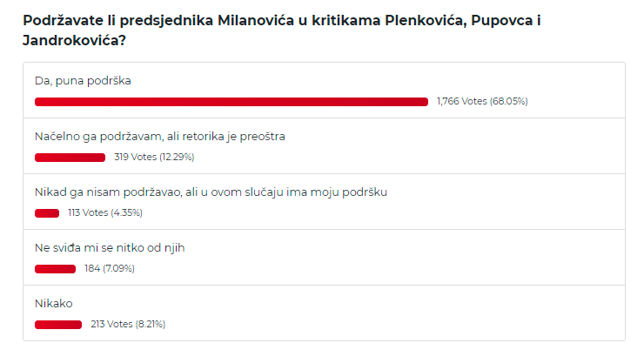Click the red bar for 'Da, puna podrška'
644x350 pixels.
(x=231, y=102)
